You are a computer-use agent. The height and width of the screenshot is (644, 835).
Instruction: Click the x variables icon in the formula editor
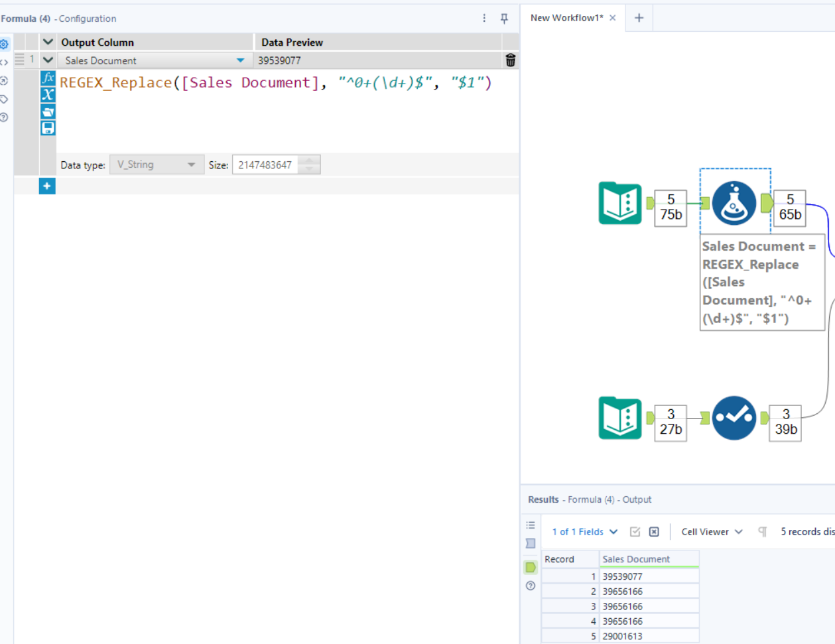point(47,94)
